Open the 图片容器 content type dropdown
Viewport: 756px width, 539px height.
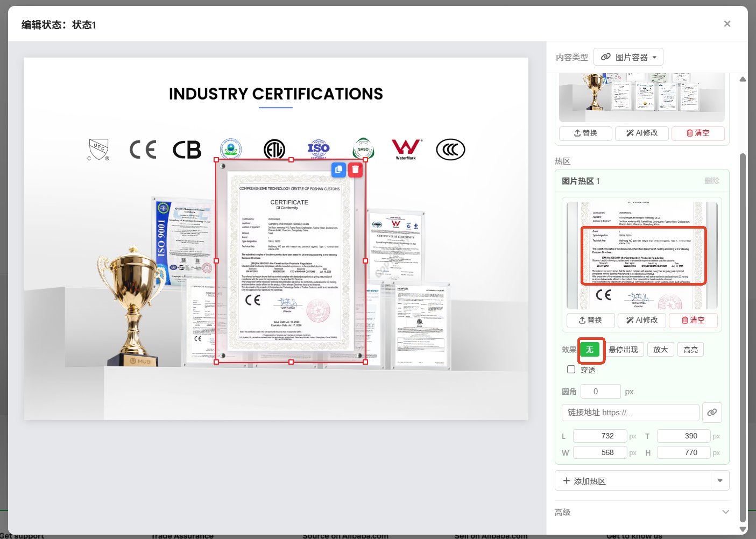click(x=628, y=57)
